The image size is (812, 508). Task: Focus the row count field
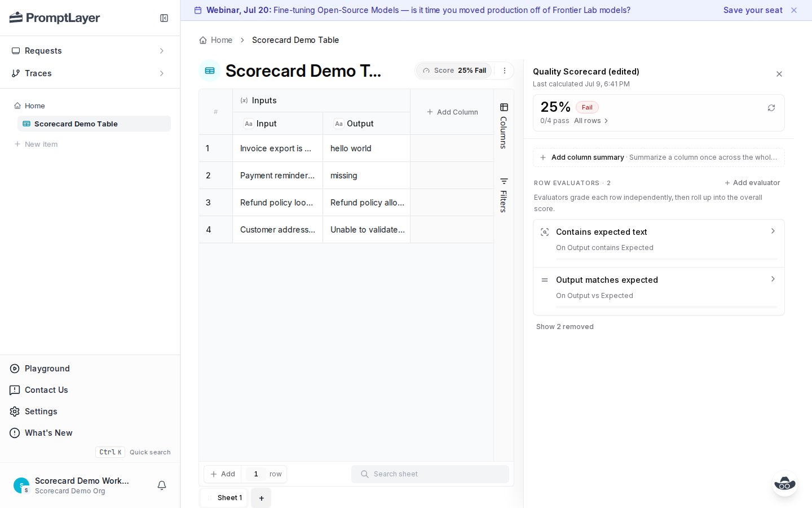[256, 474]
